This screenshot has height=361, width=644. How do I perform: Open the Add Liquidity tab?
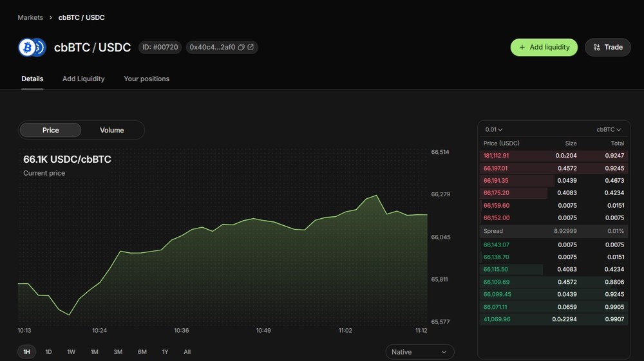point(83,79)
